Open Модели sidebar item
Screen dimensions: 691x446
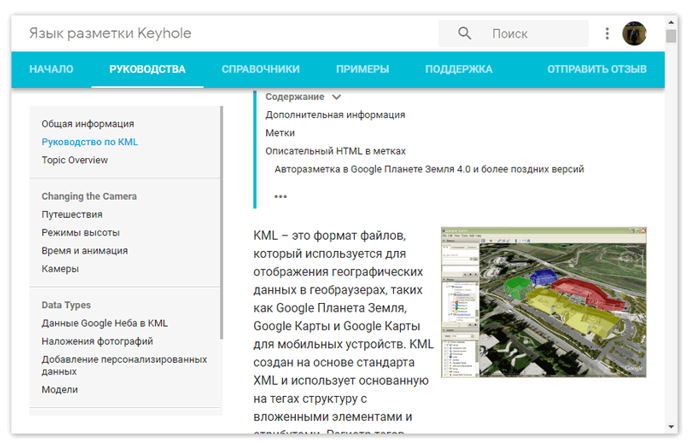59,390
